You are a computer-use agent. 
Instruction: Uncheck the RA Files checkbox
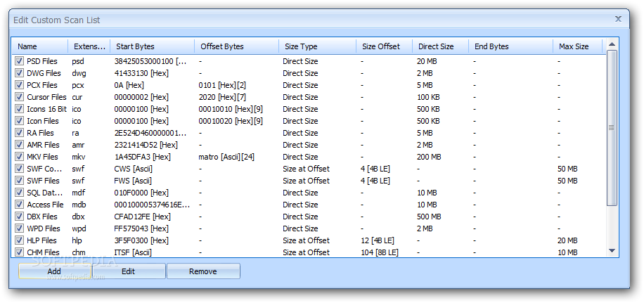[x=19, y=133]
